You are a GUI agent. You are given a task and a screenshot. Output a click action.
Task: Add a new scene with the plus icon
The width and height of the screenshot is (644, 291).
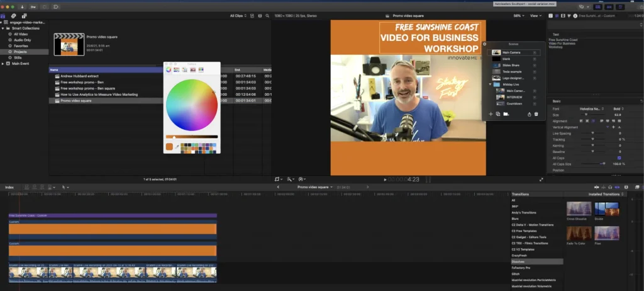tap(491, 114)
